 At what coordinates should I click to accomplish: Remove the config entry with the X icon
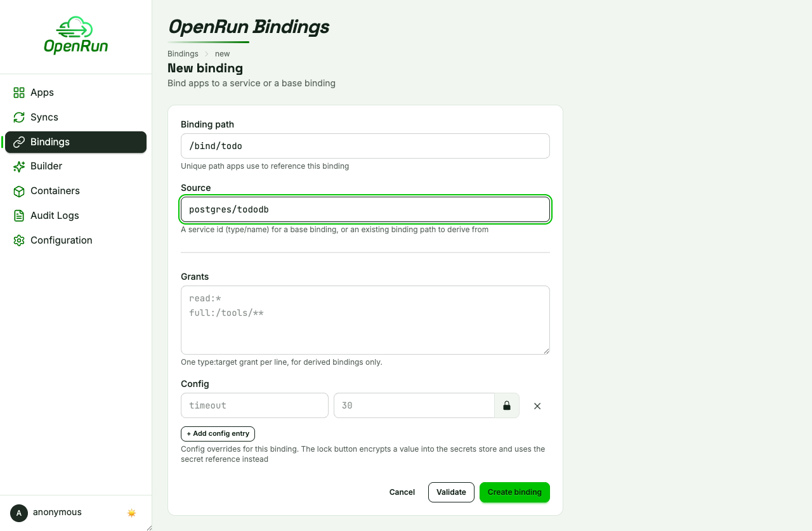[x=537, y=406]
